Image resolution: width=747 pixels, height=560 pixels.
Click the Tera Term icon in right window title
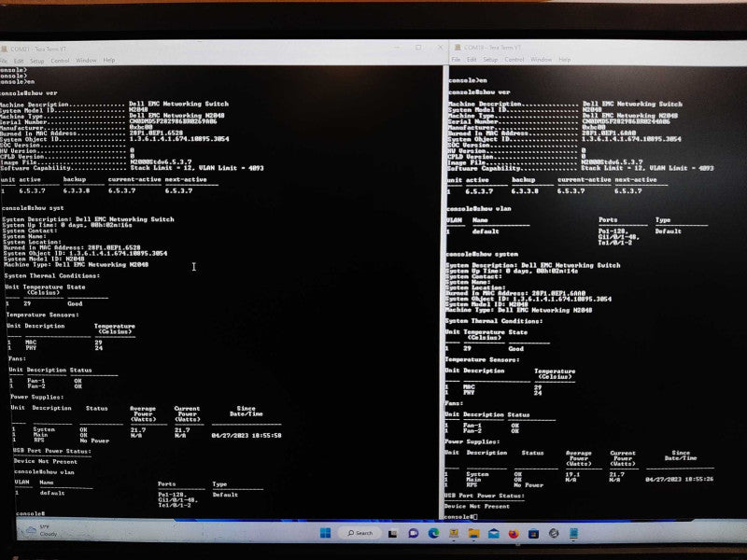pos(458,48)
